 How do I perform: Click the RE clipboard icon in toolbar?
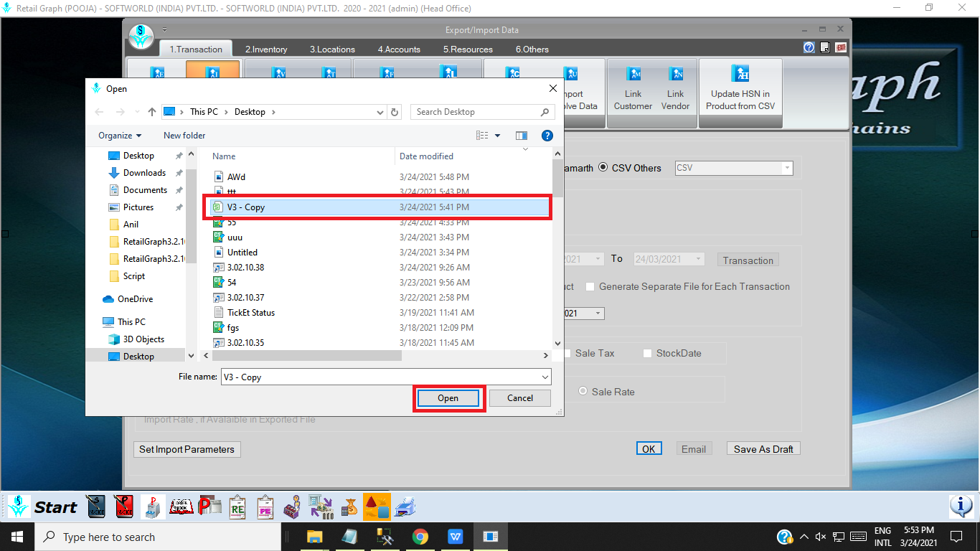(237, 507)
